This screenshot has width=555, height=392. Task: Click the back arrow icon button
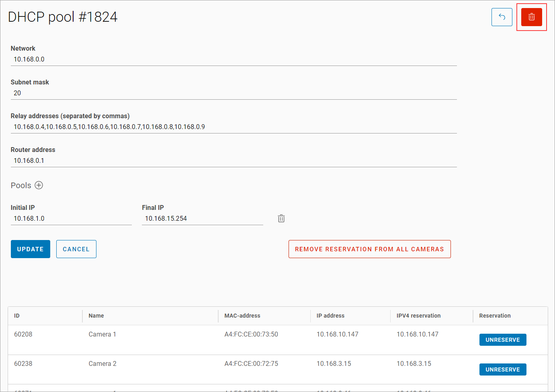click(x=502, y=17)
